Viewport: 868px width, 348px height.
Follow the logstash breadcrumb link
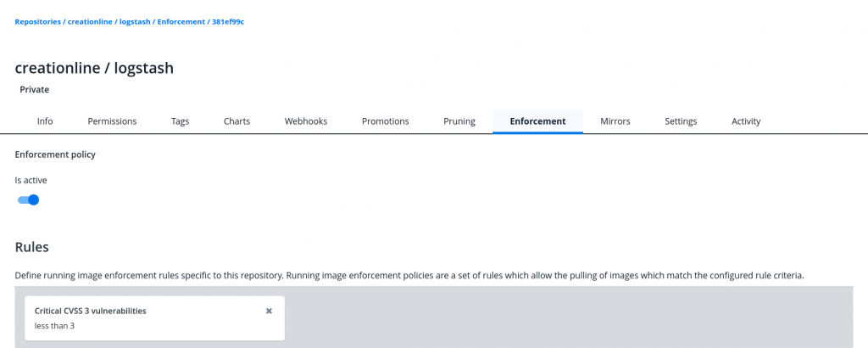[x=135, y=22]
